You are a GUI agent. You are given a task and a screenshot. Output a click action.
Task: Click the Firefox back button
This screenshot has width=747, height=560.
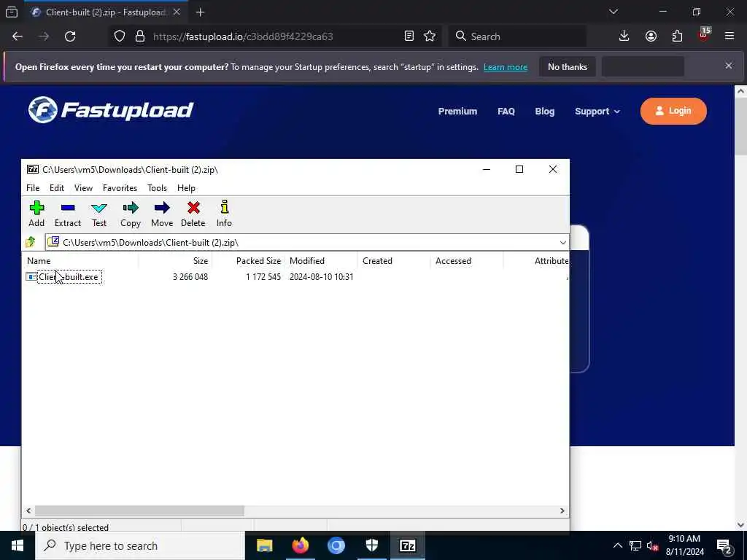(x=18, y=36)
